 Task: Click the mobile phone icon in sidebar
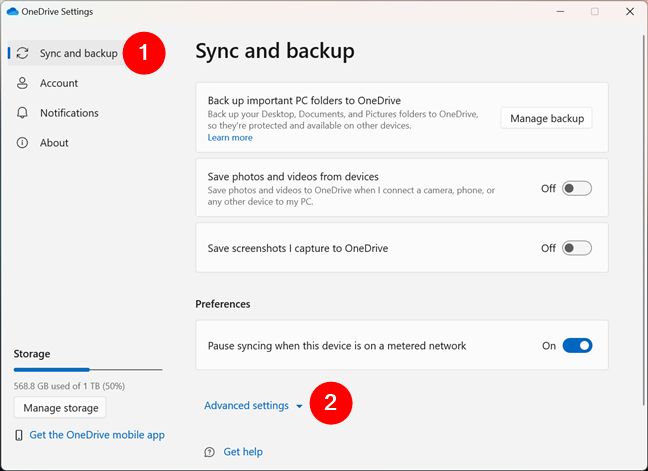point(20,435)
